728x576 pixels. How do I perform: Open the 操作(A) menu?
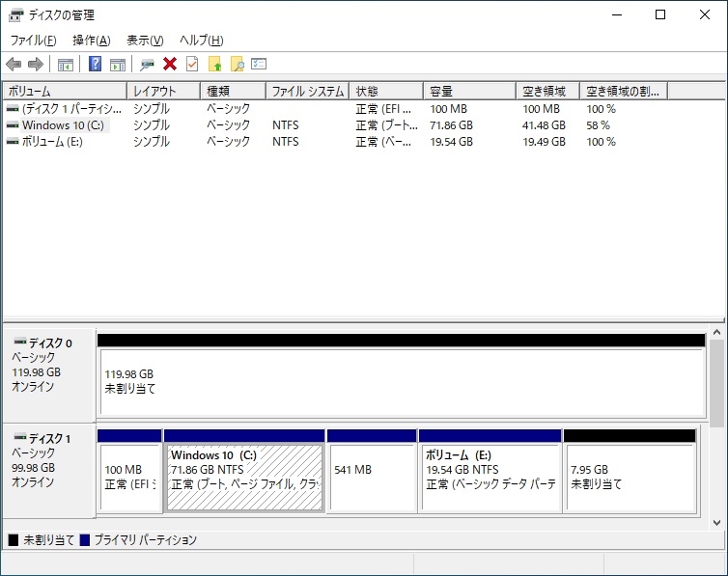click(92, 41)
